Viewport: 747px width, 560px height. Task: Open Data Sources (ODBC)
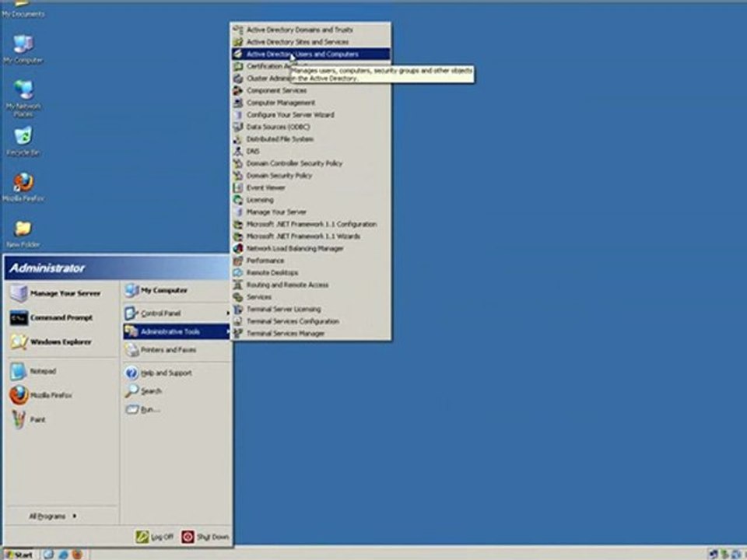(310, 127)
